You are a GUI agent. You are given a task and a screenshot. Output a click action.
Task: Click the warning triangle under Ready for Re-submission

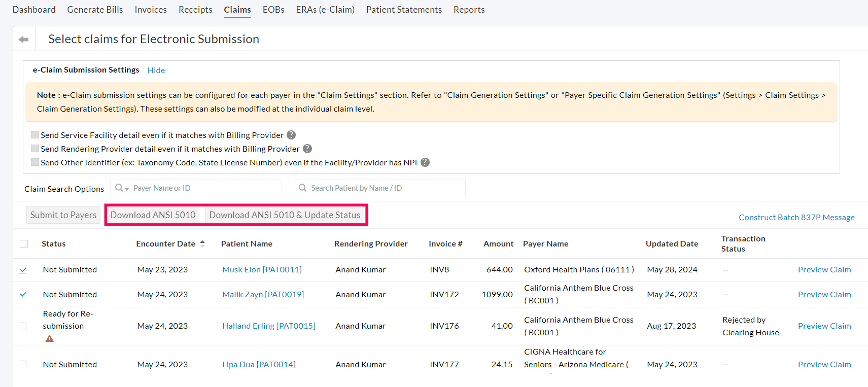point(49,339)
